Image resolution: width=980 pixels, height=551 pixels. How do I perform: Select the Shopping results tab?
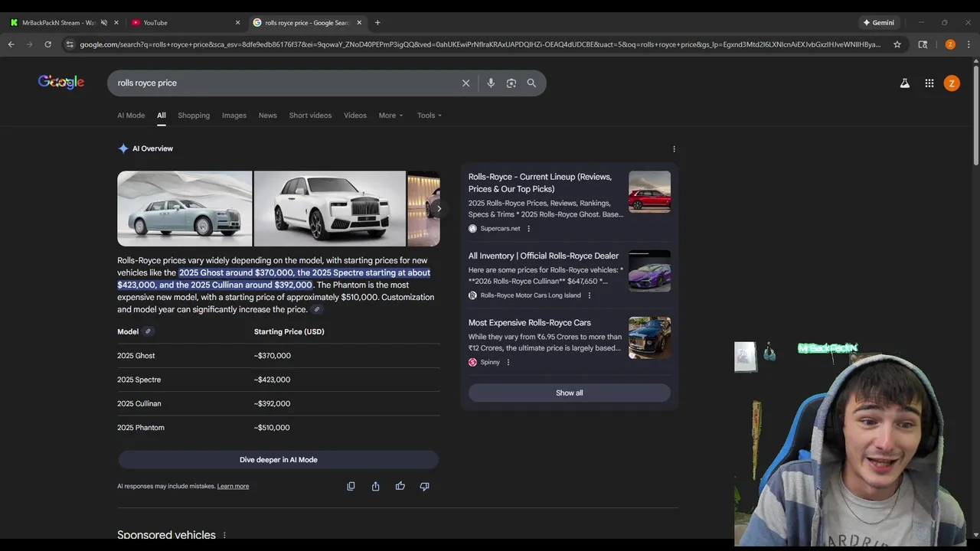(x=194, y=116)
